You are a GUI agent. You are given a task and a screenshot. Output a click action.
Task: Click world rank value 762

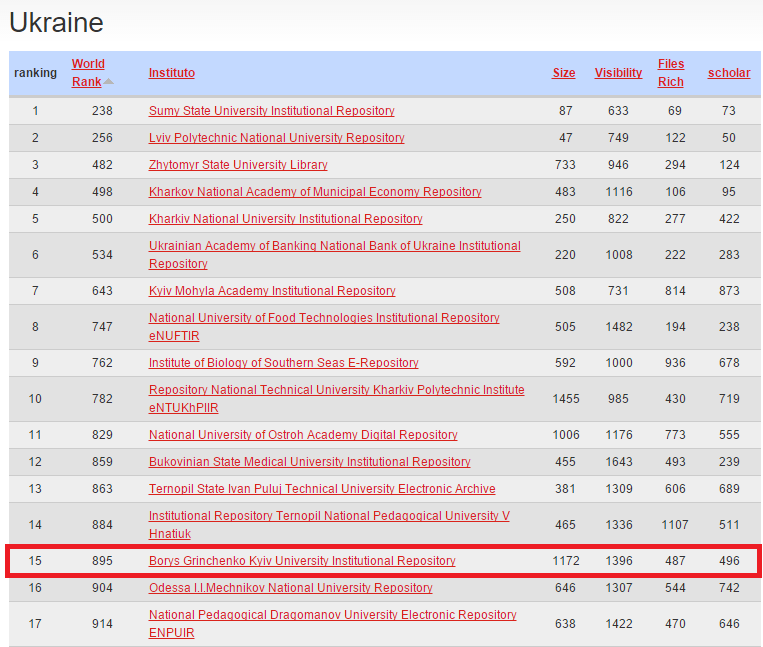(x=102, y=363)
